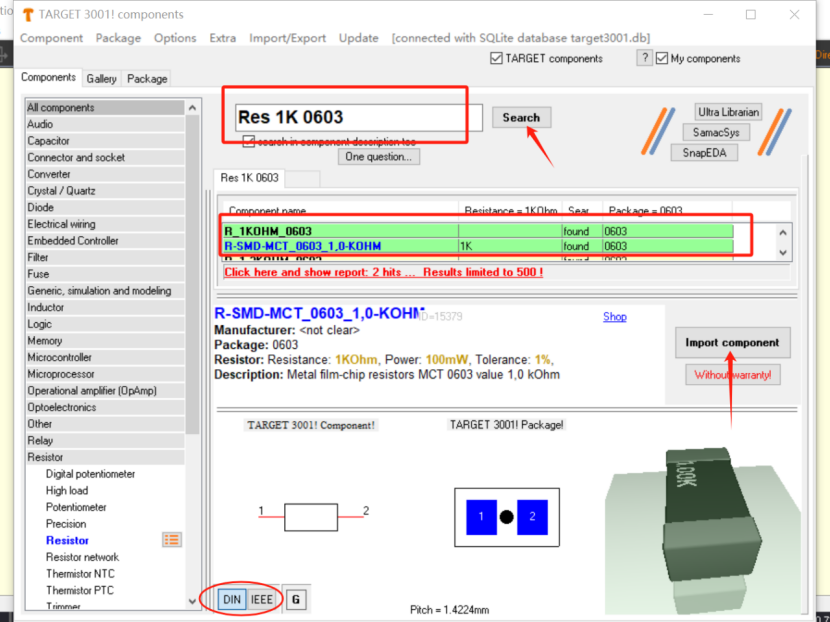Select Digital potentiometer subcategory
The width and height of the screenshot is (830, 622).
[x=91, y=474]
